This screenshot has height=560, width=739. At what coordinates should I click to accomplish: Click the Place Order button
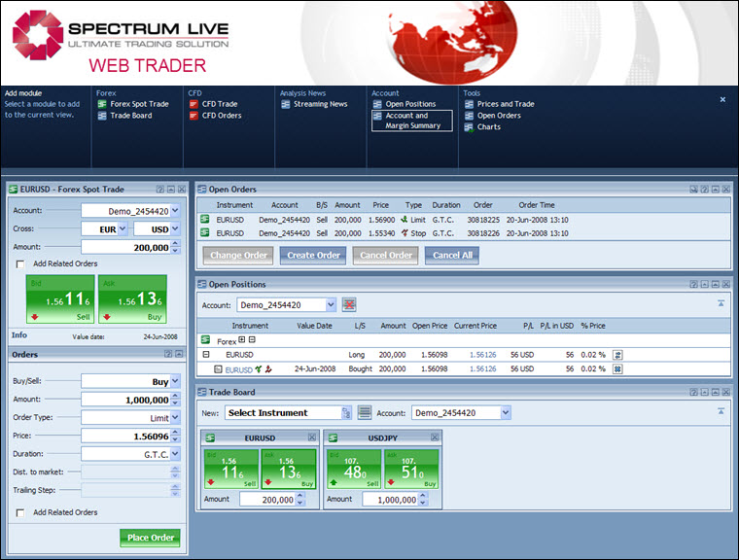tap(151, 538)
